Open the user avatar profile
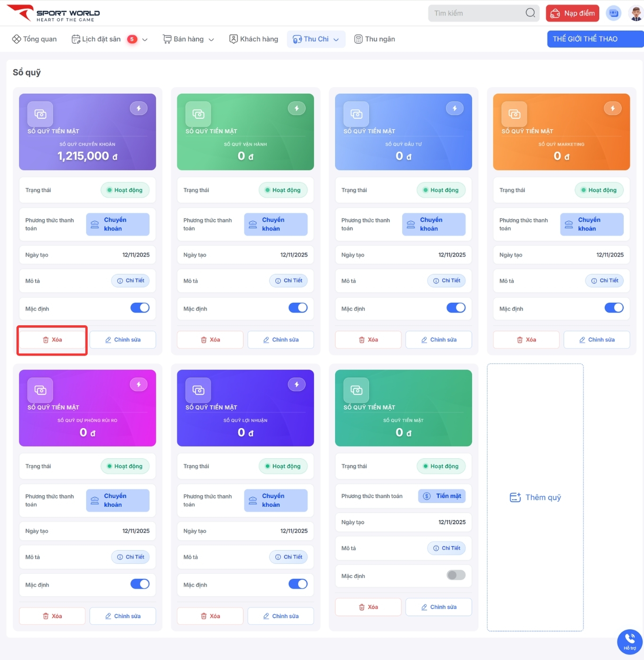 click(636, 13)
